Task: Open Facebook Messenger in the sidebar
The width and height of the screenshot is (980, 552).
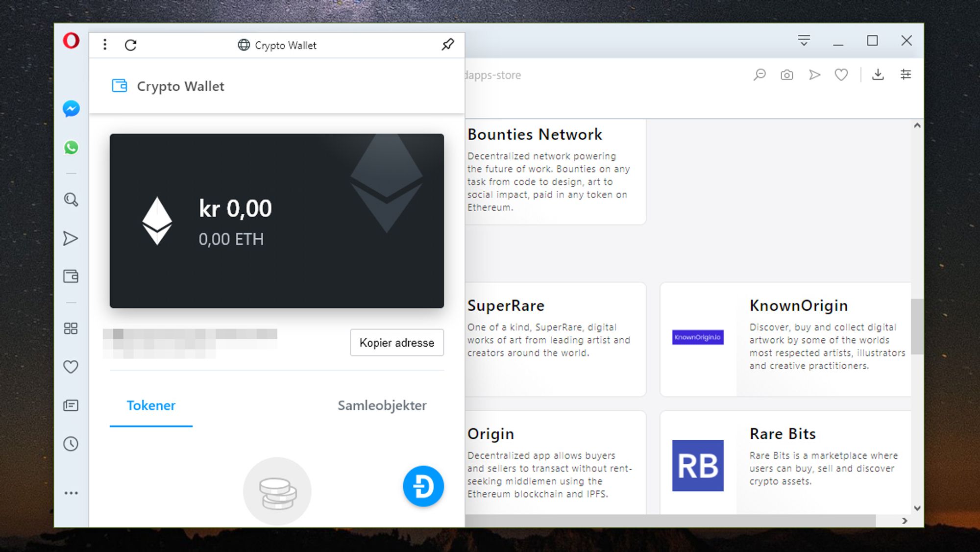Action: tap(71, 109)
